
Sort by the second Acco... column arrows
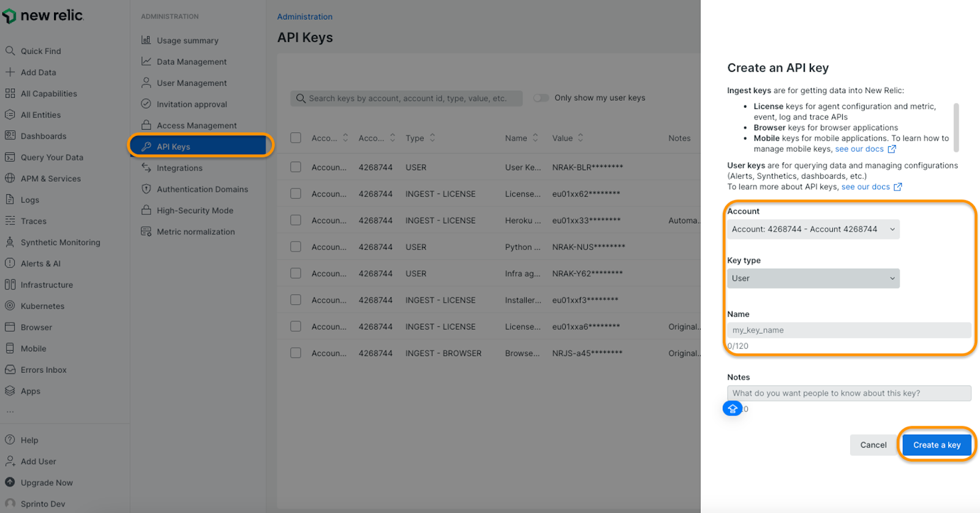coord(393,138)
